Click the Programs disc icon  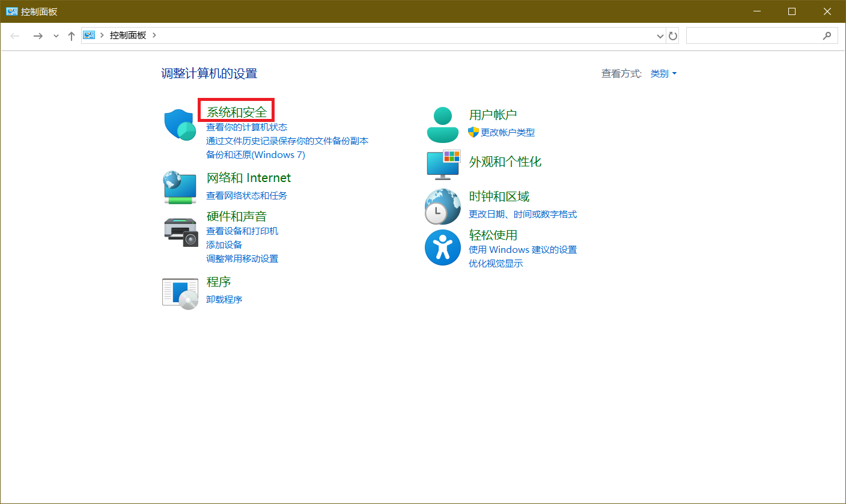(x=180, y=293)
